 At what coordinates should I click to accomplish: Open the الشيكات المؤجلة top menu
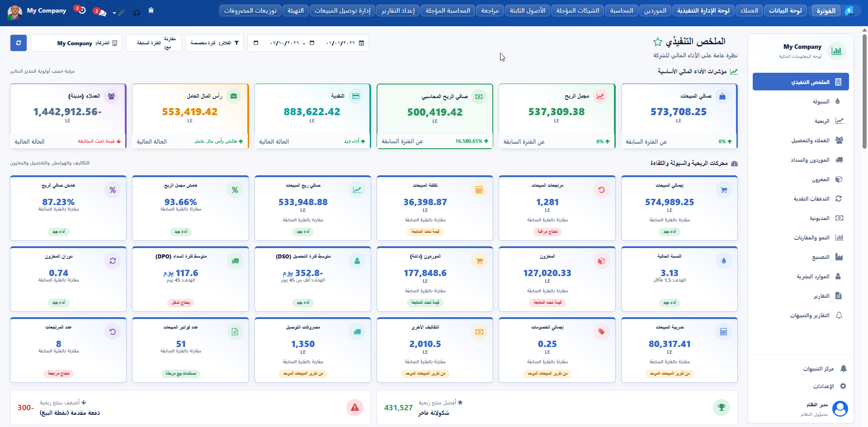tap(578, 10)
